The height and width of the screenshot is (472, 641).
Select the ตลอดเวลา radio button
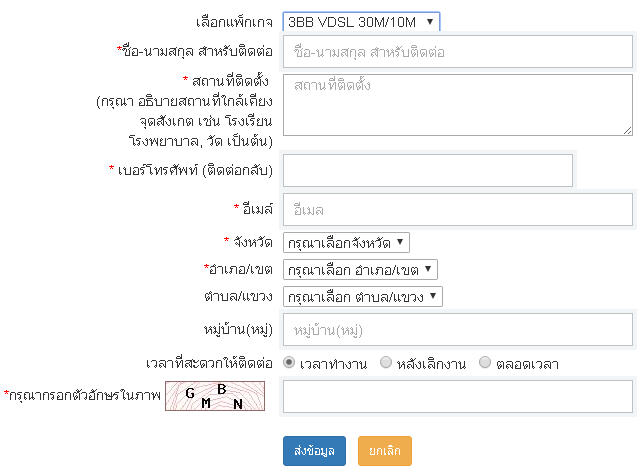coord(485,363)
